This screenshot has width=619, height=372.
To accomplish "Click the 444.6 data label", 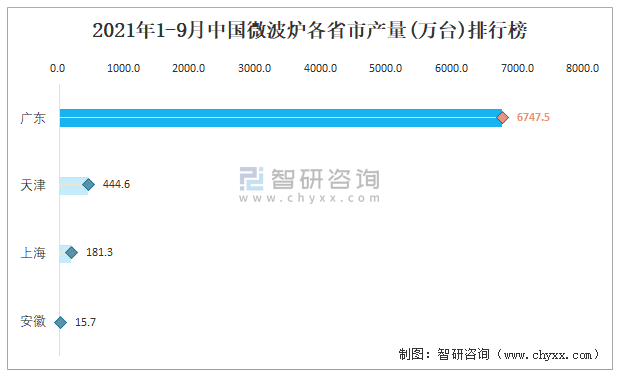I will click(116, 184).
